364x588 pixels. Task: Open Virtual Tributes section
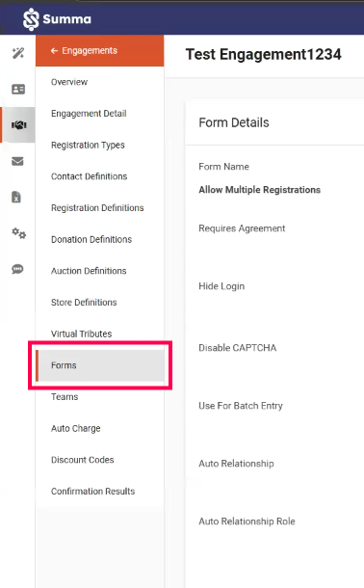click(81, 334)
